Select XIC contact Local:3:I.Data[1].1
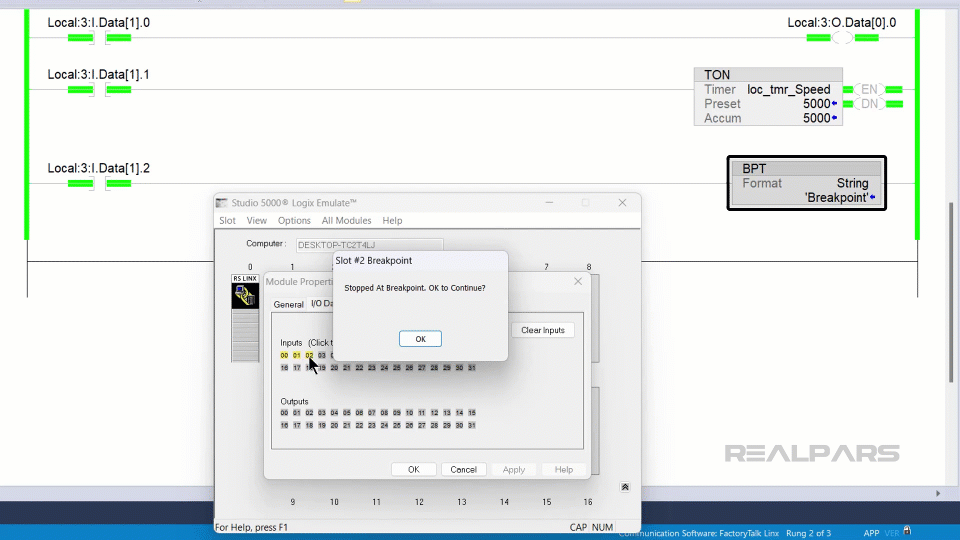The image size is (960, 540). tap(99, 90)
